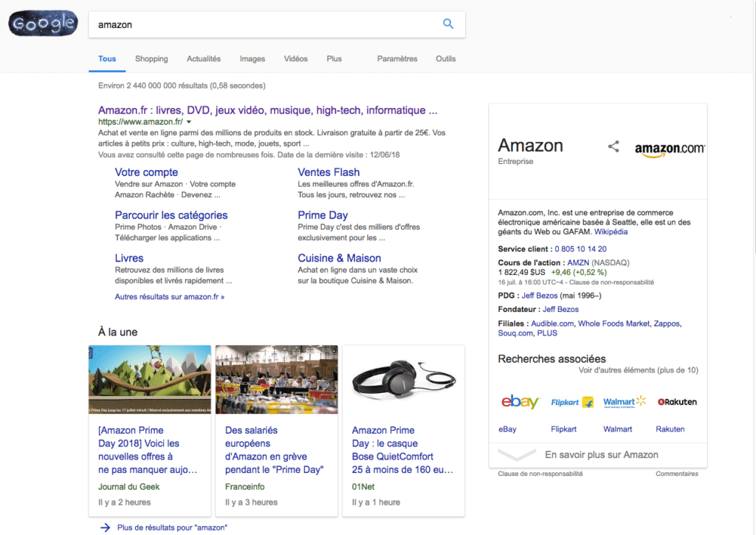The height and width of the screenshot is (535, 756).
Task: Click the magnifying glass search icon
Action: 448,24
